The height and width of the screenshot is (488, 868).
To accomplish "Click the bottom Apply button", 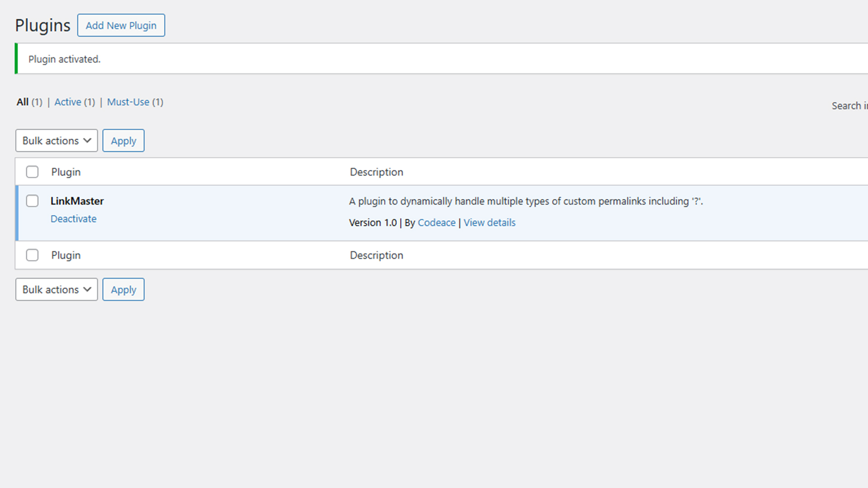I will click(x=123, y=289).
